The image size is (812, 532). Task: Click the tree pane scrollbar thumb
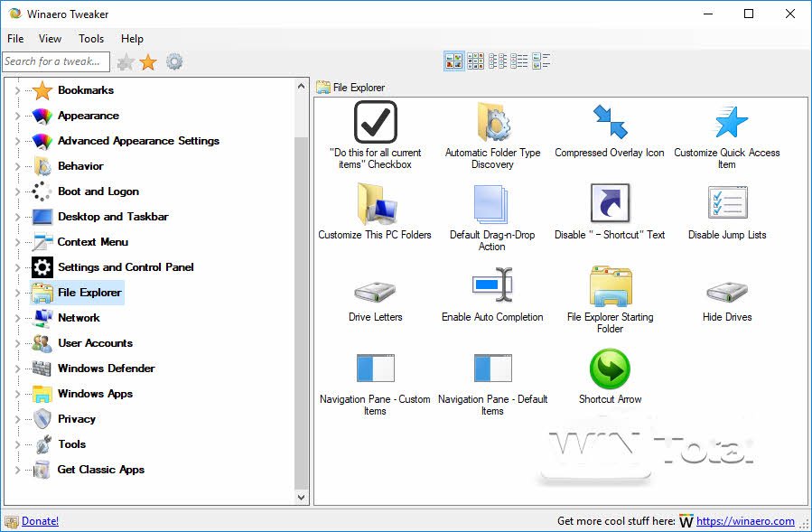302,313
